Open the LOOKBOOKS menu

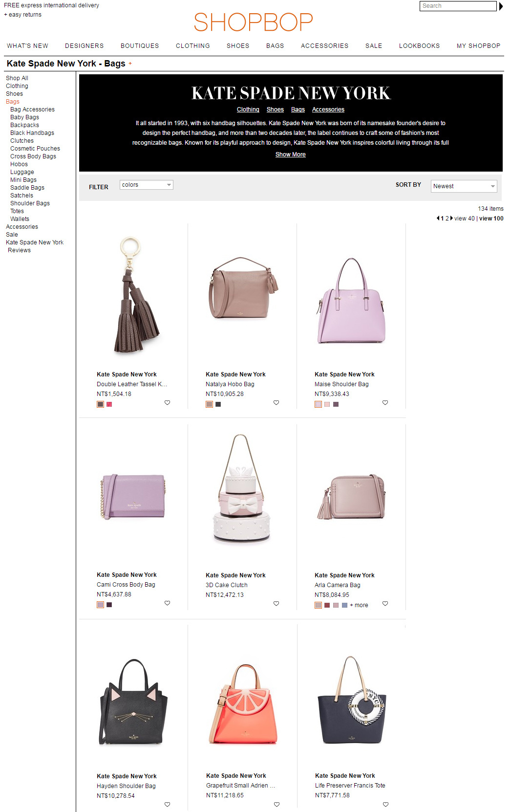pyautogui.click(x=420, y=46)
